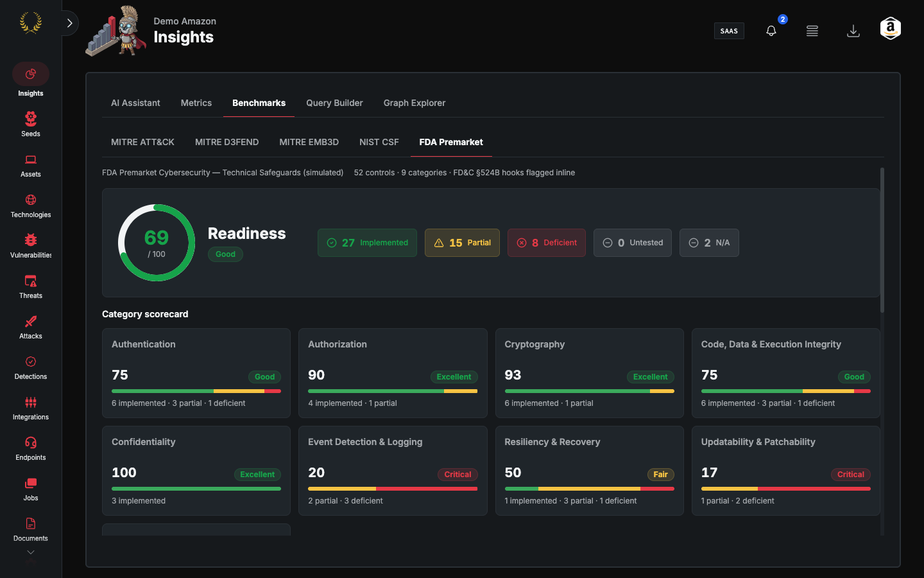
Task: Open Updatability & Patchability card
Action: tap(786, 471)
